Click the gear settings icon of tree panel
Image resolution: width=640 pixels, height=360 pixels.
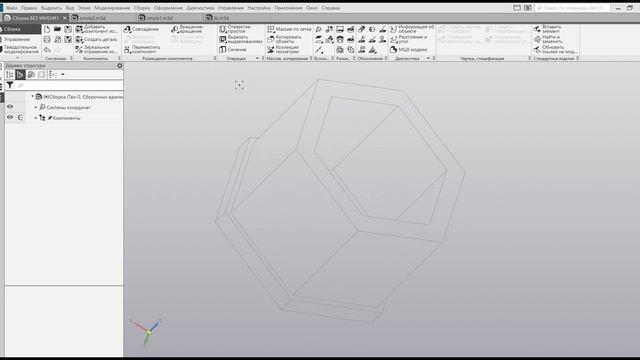coord(120,65)
